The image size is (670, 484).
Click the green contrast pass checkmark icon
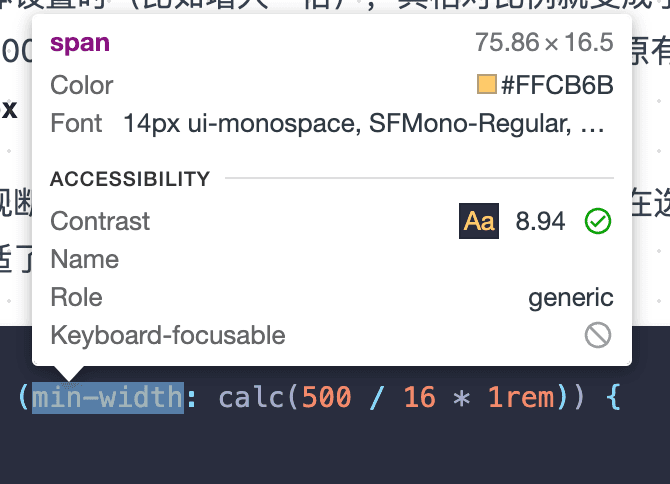(598, 221)
